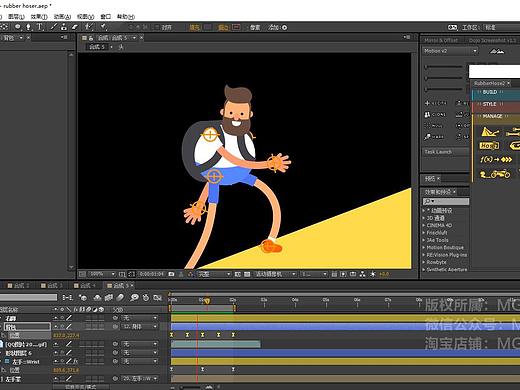Toggle hide shy layers icon in timeline
Viewport: 520px width, 390px height.
click(97, 297)
